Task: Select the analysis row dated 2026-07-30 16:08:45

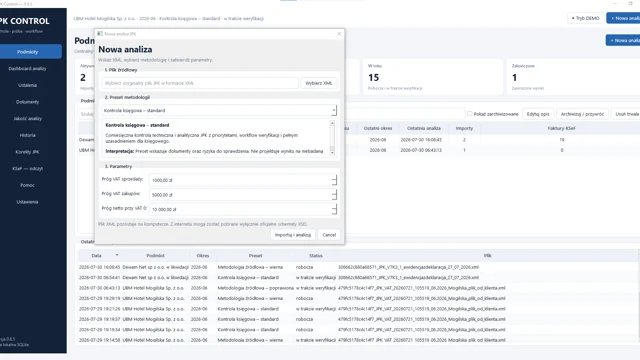Action: [x=358, y=267]
